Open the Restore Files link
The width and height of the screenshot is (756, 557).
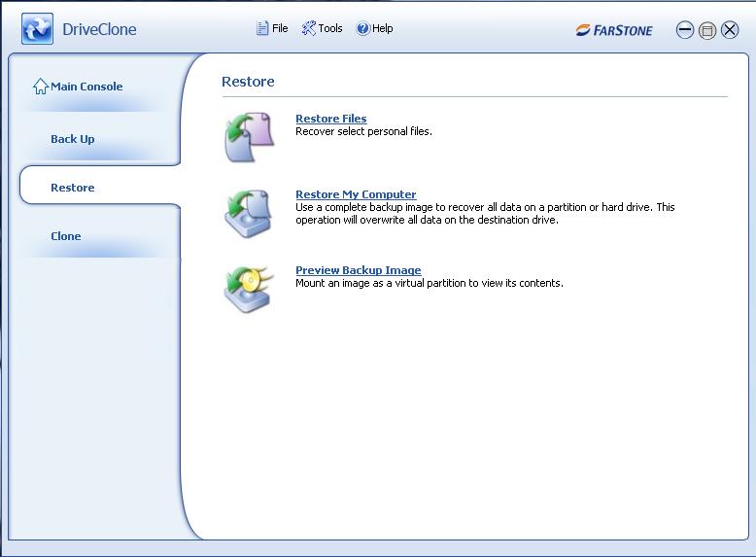[331, 119]
